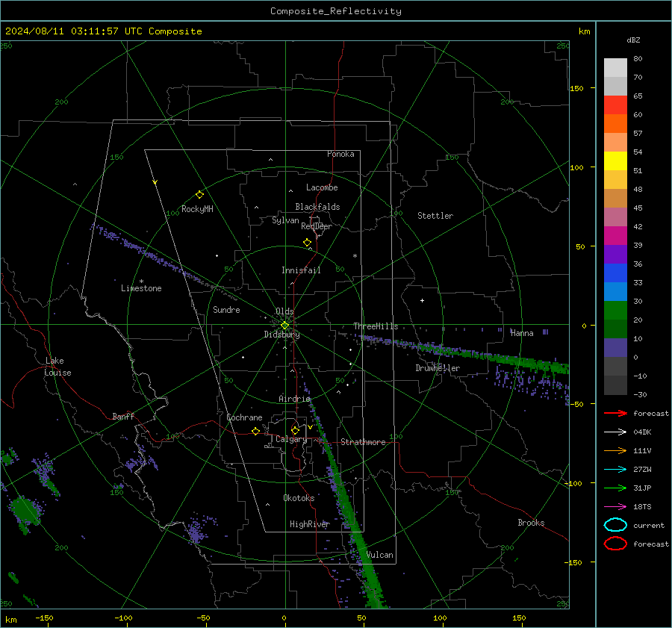
Task: Click the Lake Louise label
Action: tap(57, 367)
